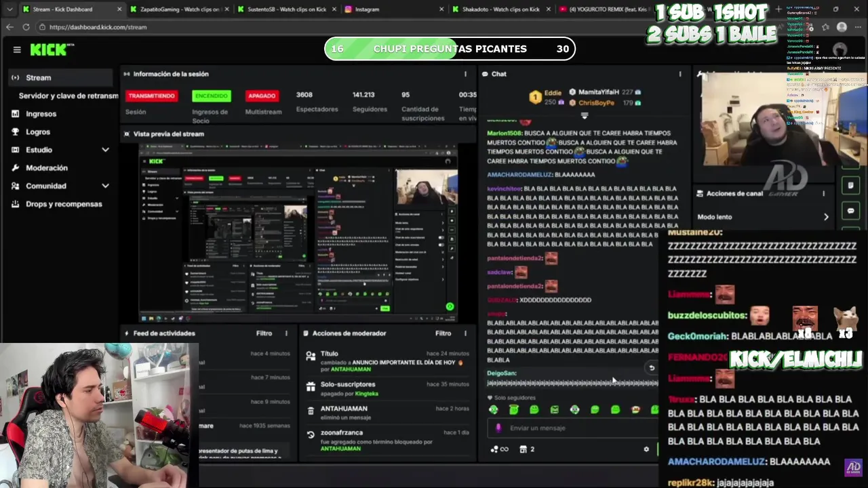Open the Chat panel options menu
Viewport: 868px width, 488px height.
point(680,74)
